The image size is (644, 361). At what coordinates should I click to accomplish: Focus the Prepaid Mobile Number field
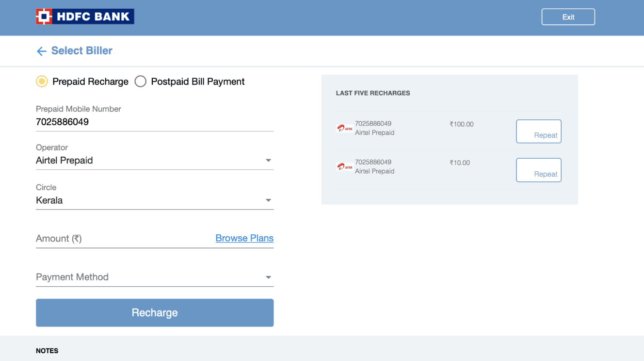click(155, 122)
